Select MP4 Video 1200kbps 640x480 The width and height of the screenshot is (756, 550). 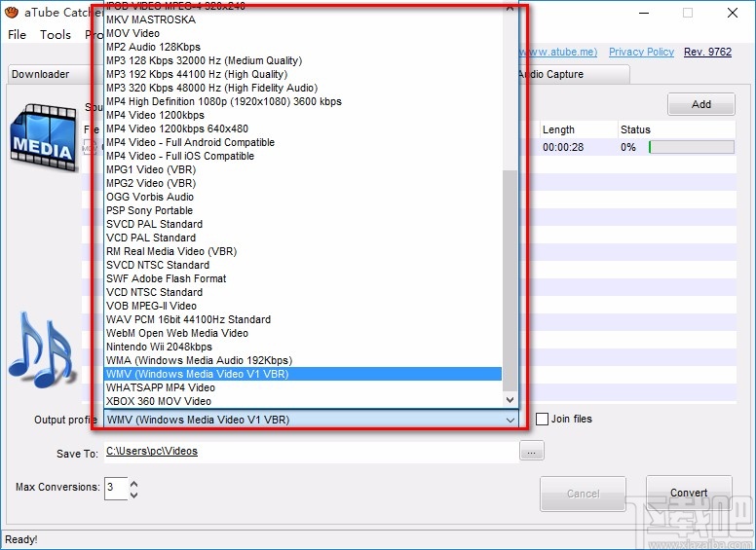(303, 128)
